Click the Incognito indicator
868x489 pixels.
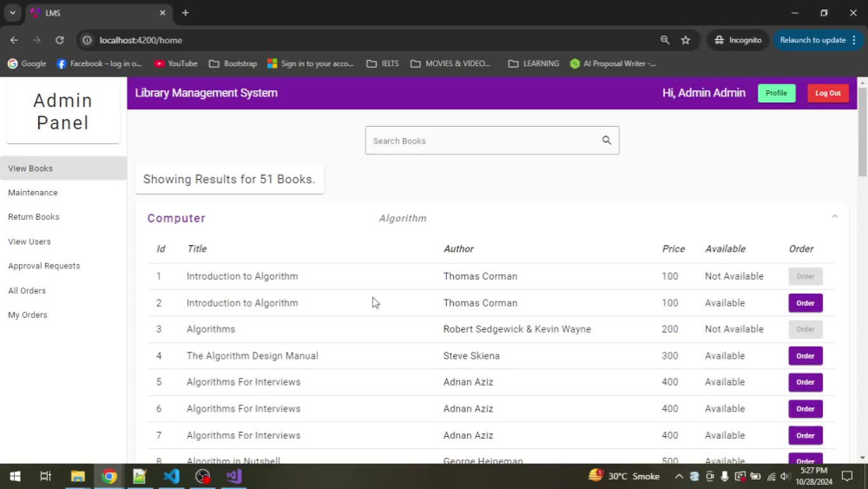pyautogui.click(x=738, y=40)
